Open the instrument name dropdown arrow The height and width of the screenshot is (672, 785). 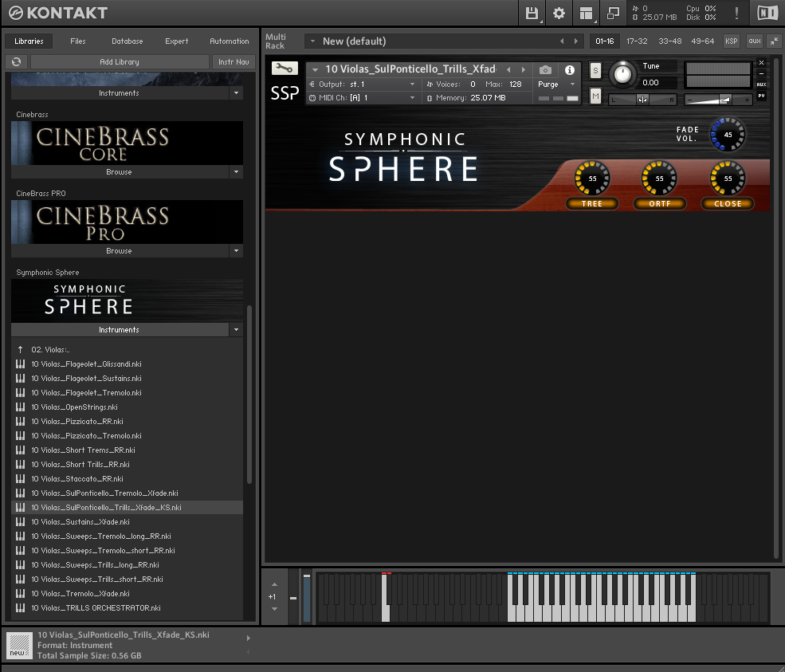click(315, 69)
